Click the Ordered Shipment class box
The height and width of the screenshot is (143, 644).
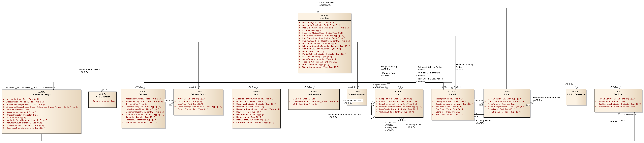click(x=357, y=94)
